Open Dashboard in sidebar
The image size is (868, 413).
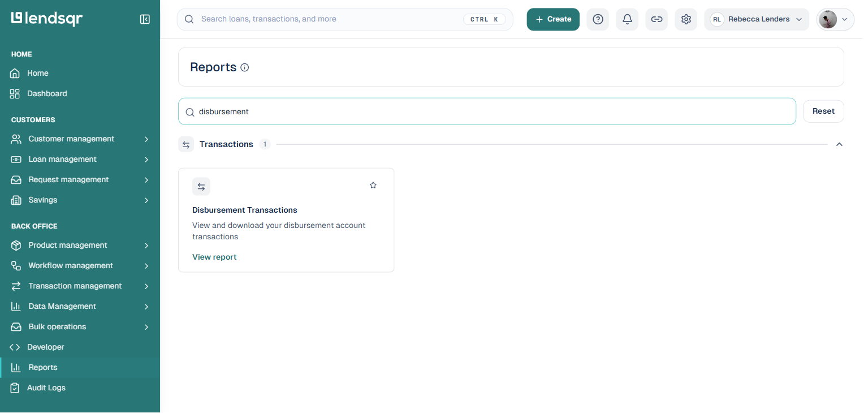pos(80,94)
